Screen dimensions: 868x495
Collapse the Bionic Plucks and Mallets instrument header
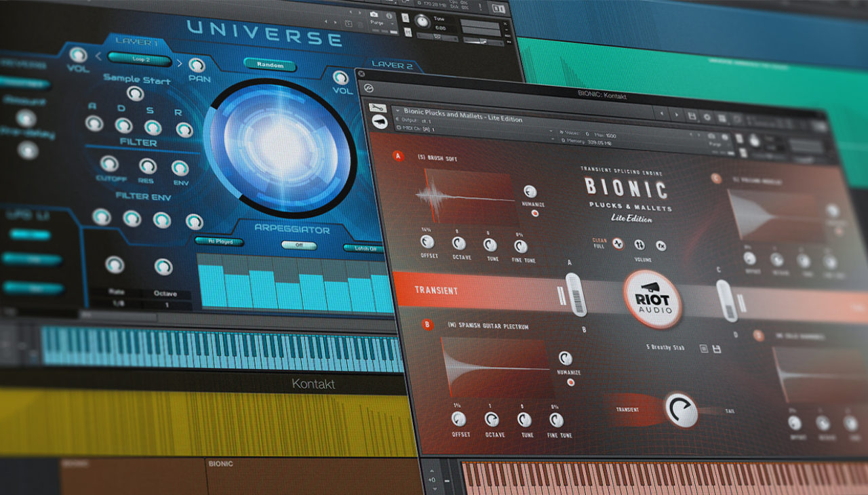[397, 110]
